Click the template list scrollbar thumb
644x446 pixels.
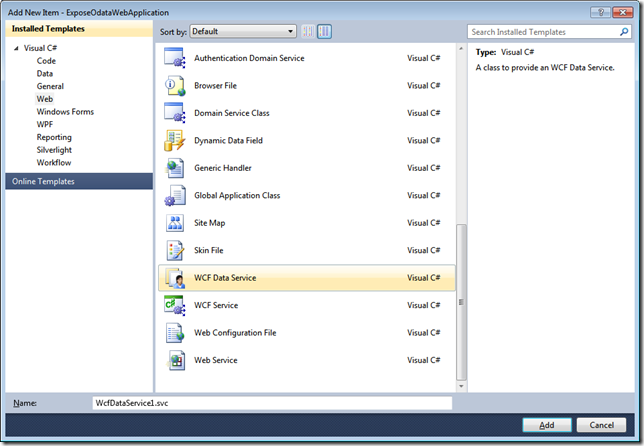click(x=461, y=302)
